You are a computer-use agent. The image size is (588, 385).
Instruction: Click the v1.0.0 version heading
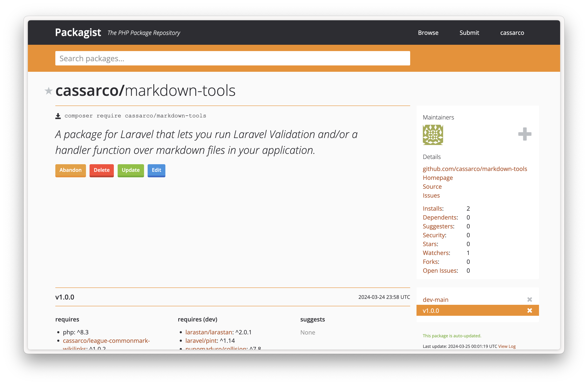[65, 297]
